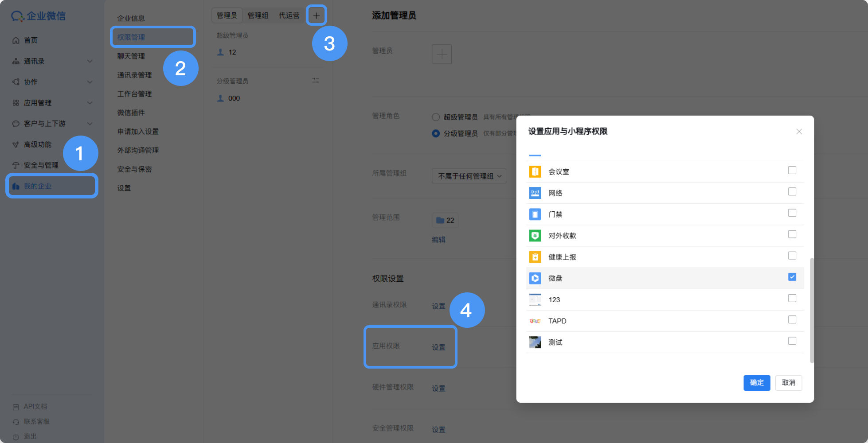
Task: Check the 健康上报 checkbox
Action: [792, 256]
